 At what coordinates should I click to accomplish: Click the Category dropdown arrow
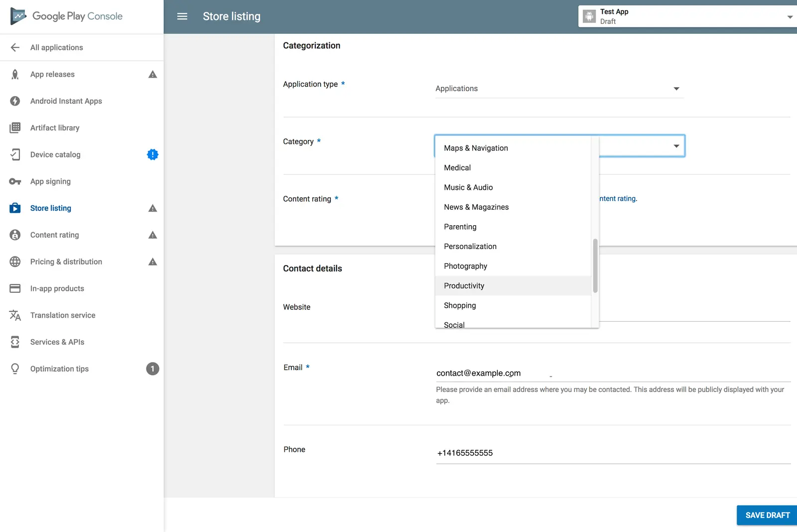point(676,146)
